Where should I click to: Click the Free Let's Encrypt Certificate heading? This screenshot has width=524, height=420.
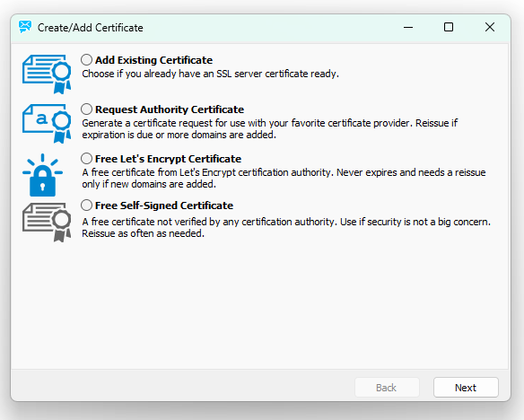point(168,159)
